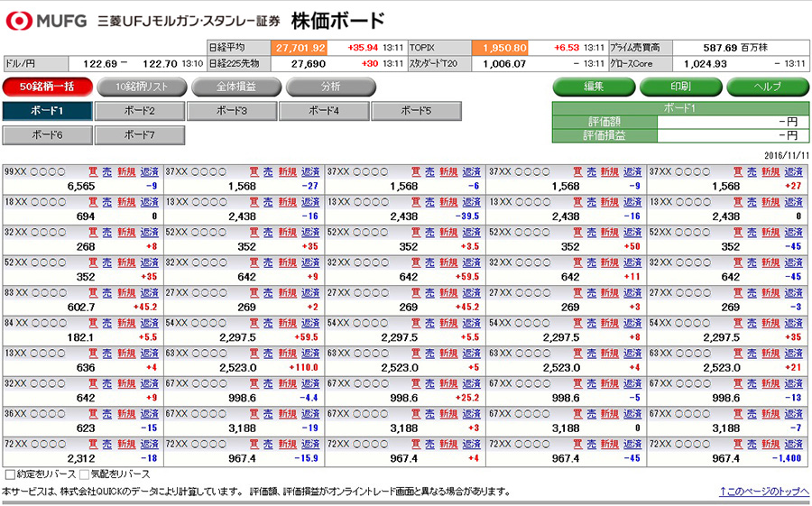The width and height of the screenshot is (812, 506).
Task: Click 売 in the 13XX cell showing -39.5
Action: pos(429,202)
